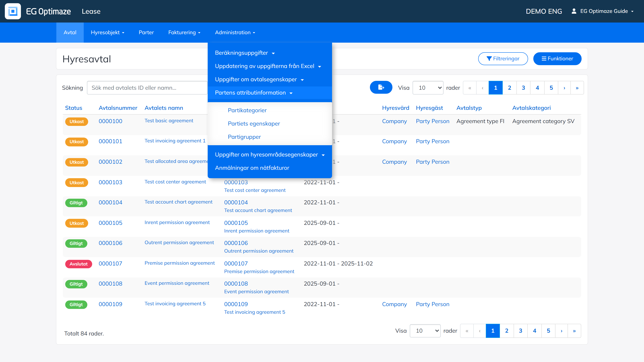Select Partiets egenskaper menu item

pos(254,124)
